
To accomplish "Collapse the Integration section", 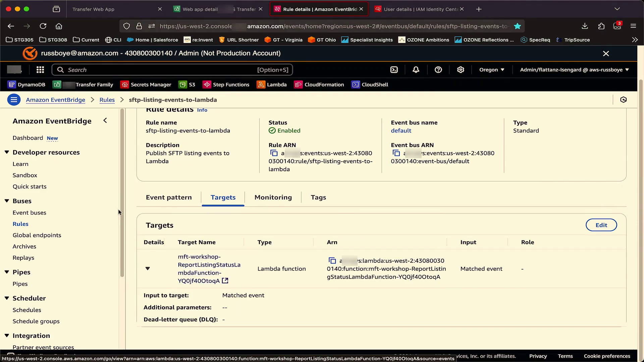I will (x=7, y=336).
